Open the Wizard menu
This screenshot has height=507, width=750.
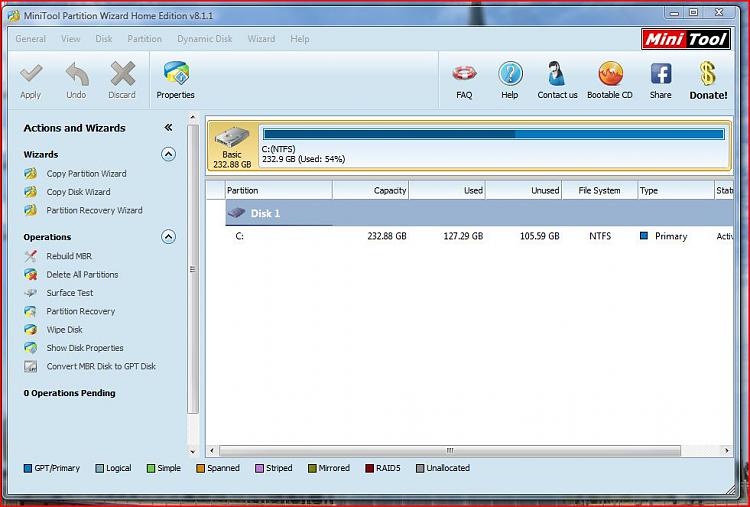click(x=261, y=39)
